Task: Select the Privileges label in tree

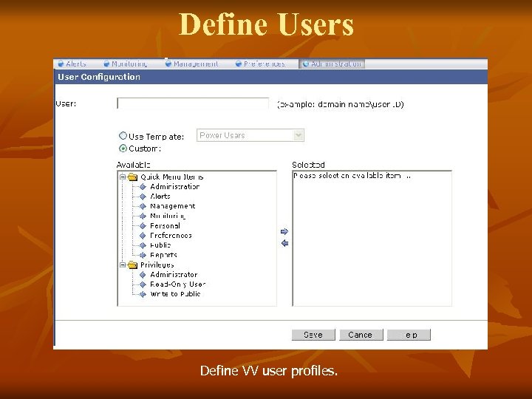Action: coord(157,265)
